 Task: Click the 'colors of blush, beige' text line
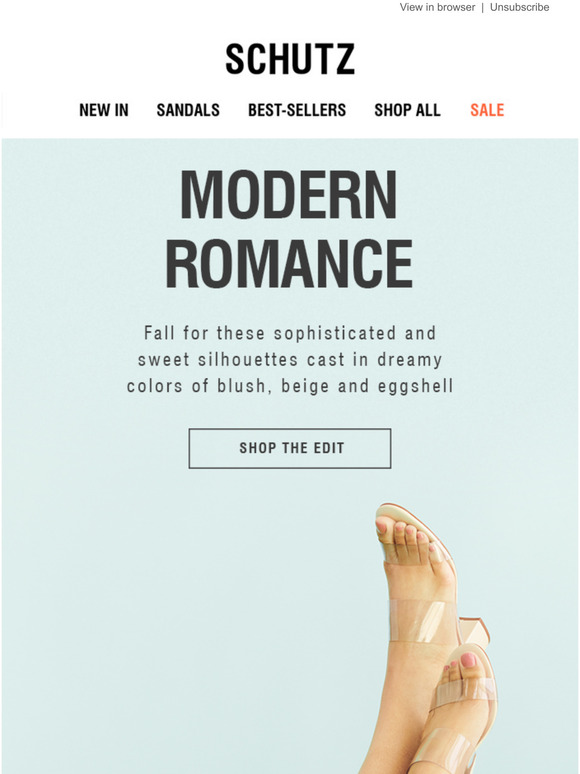[290, 386]
